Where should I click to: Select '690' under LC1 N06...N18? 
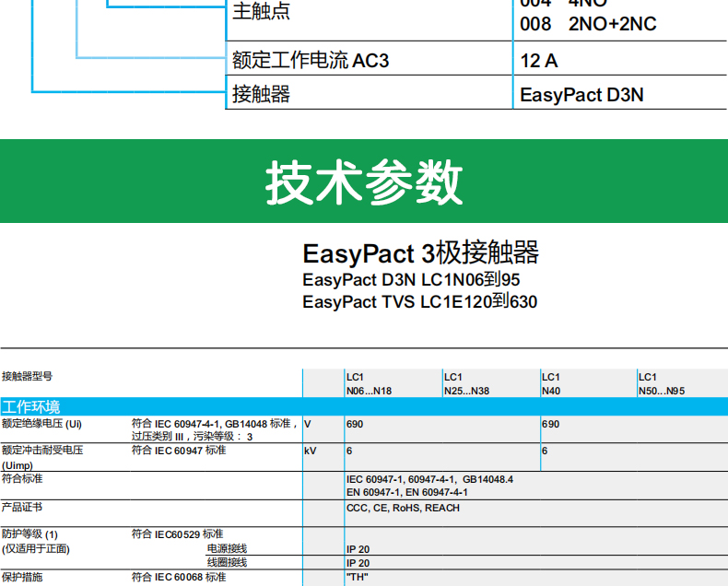[x=355, y=424]
